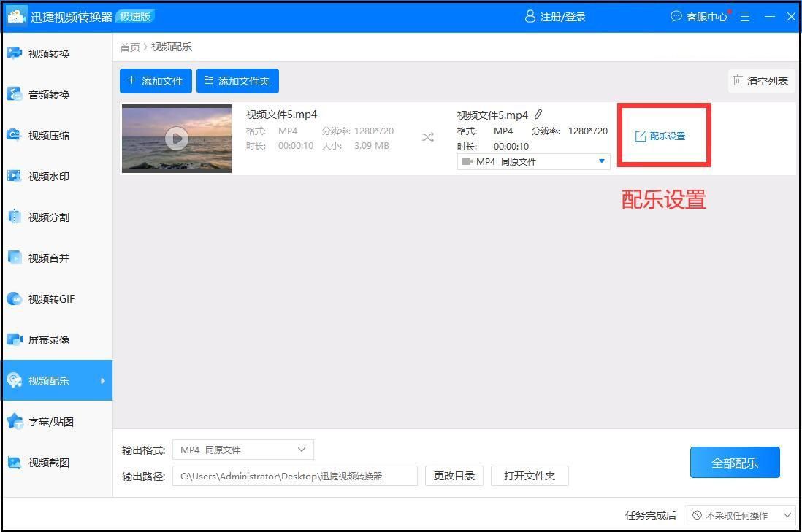Click the rename pencil icon beside 视频文件5.mp4

(538, 115)
